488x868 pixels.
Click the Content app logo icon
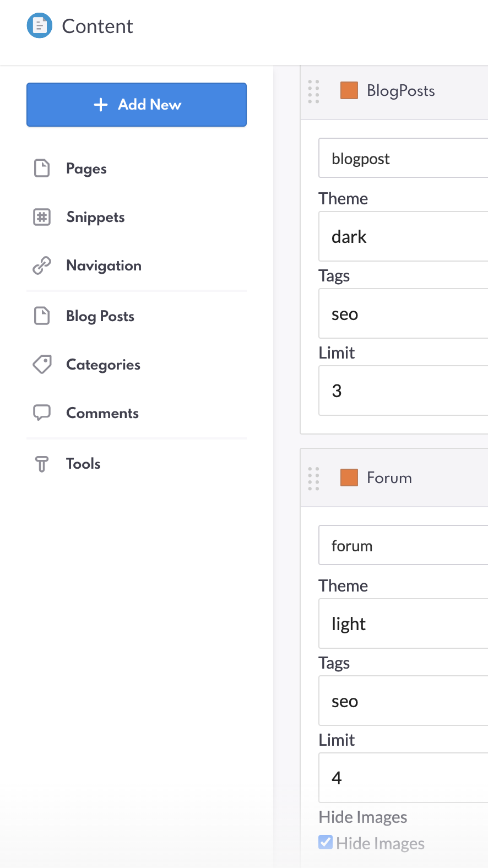tap(40, 26)
